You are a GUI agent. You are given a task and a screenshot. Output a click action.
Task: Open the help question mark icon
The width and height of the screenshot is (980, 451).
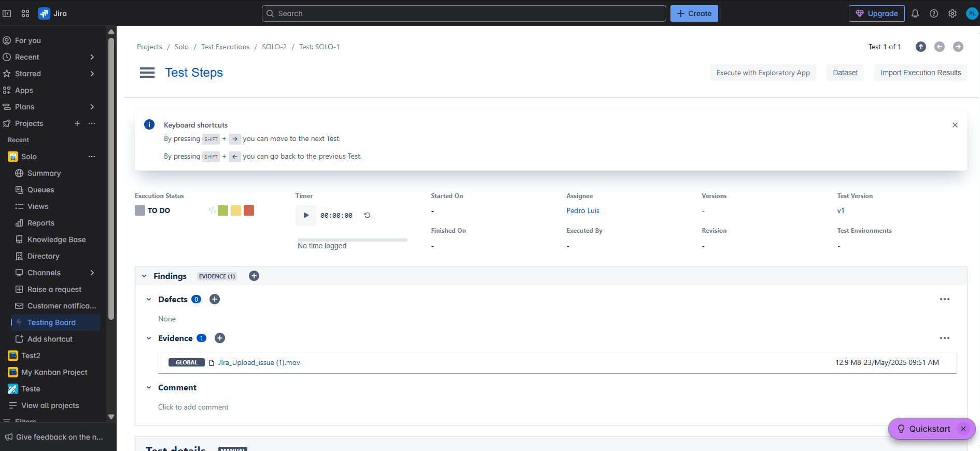pyautogui.click(x=934, y=13)
